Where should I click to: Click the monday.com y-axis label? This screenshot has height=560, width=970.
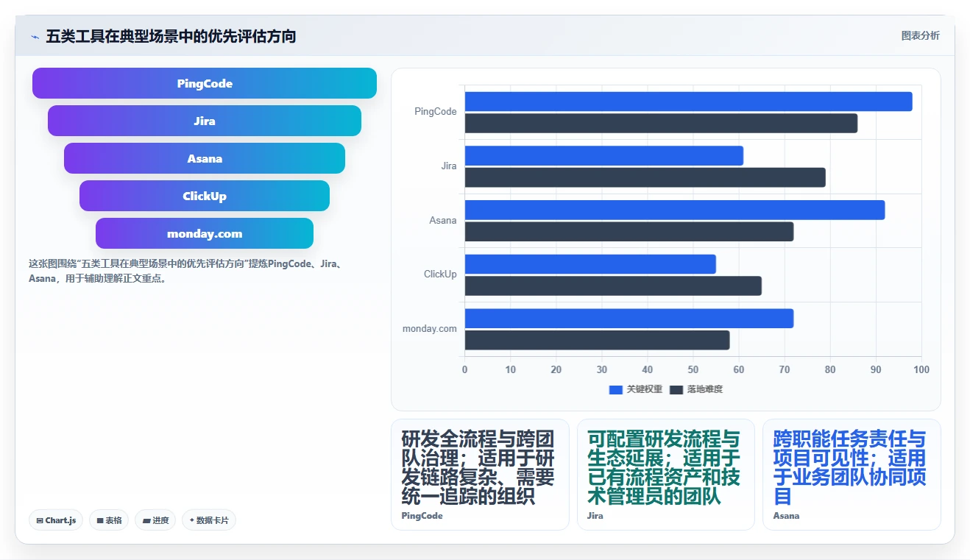tap(430, 329)
